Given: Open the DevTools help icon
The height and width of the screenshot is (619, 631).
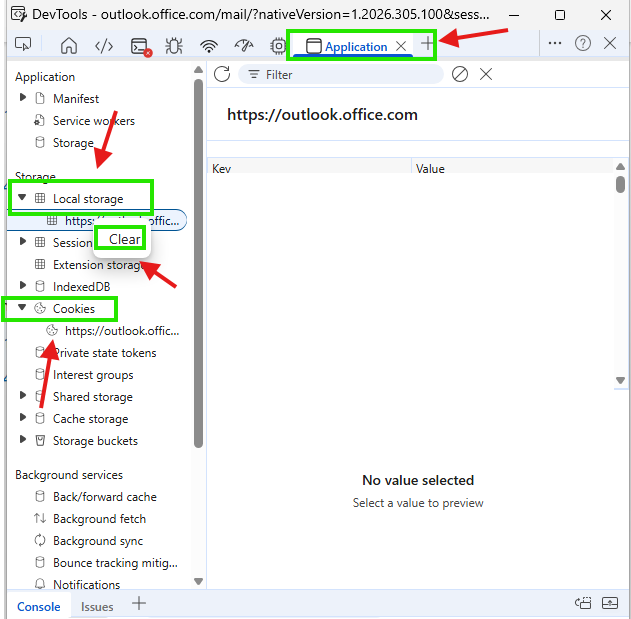Looking at the screenshot, I should [x=582, y=43].
